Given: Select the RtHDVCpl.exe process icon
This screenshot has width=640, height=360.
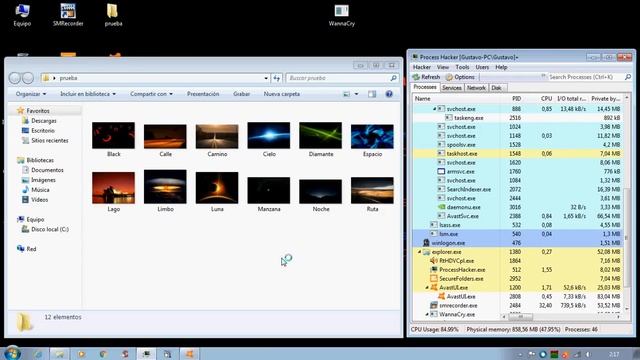Looking at the screenshot, I should point(433,261).
